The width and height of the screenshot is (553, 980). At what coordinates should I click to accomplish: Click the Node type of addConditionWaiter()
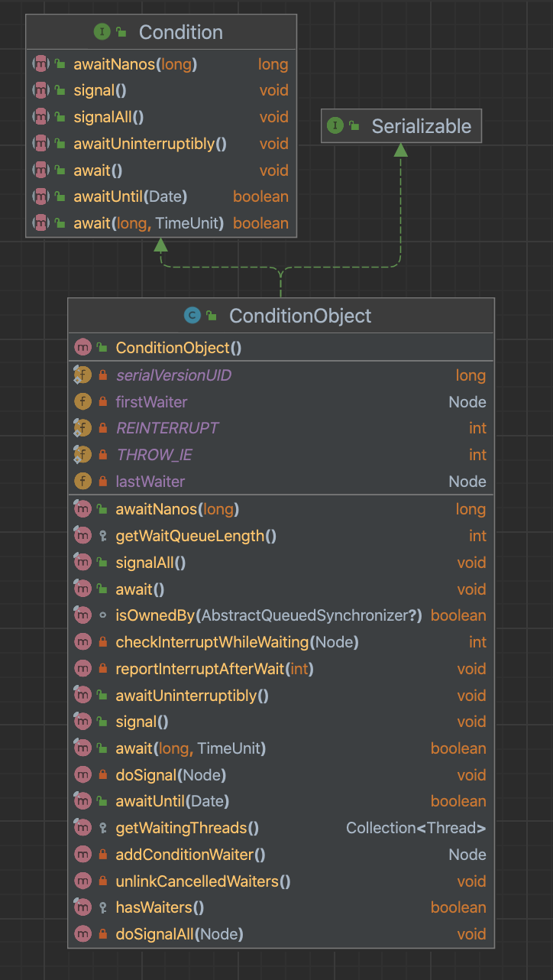click(467, 855)
